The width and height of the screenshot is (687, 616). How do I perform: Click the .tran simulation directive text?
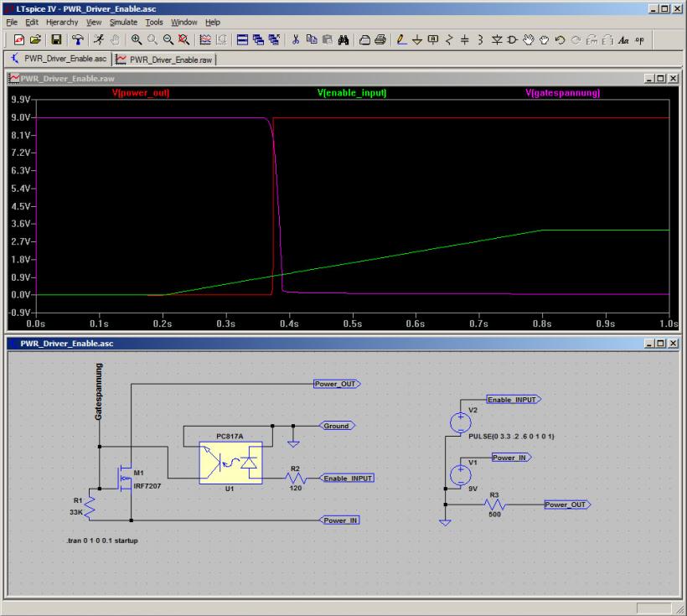(101, 541)
